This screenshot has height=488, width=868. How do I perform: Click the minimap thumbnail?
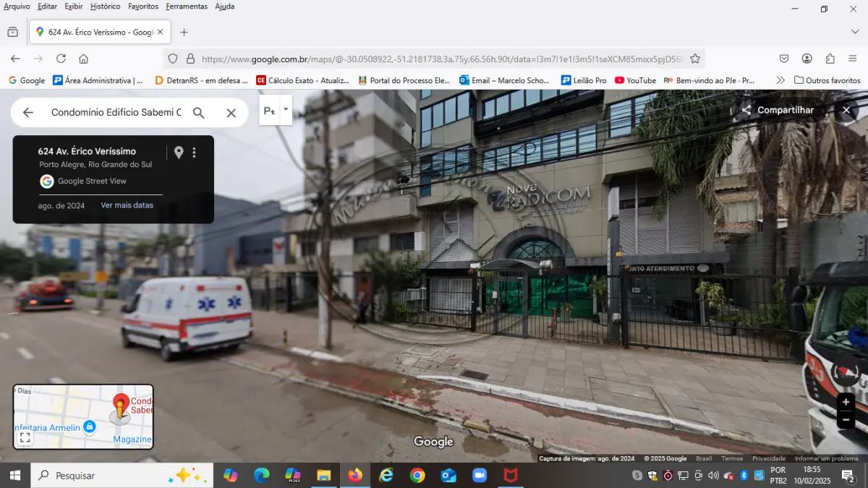(x=83, y=416)
